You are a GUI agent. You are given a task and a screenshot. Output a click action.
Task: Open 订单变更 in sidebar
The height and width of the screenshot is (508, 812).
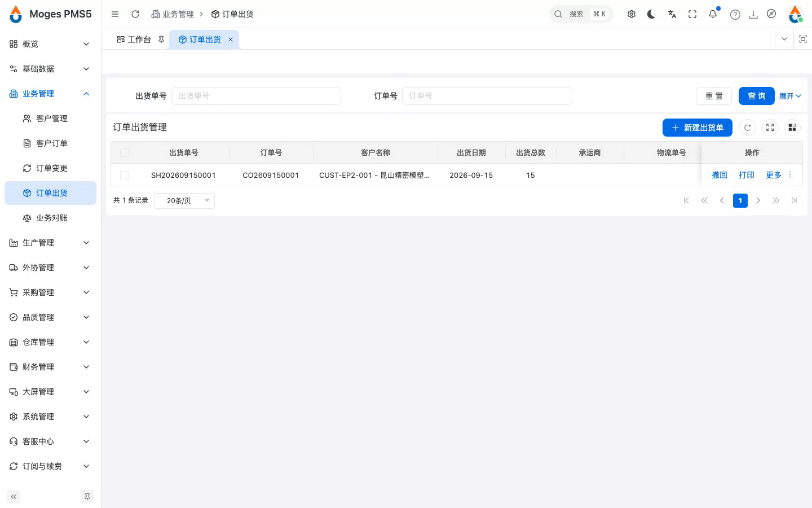click(50, 168)
